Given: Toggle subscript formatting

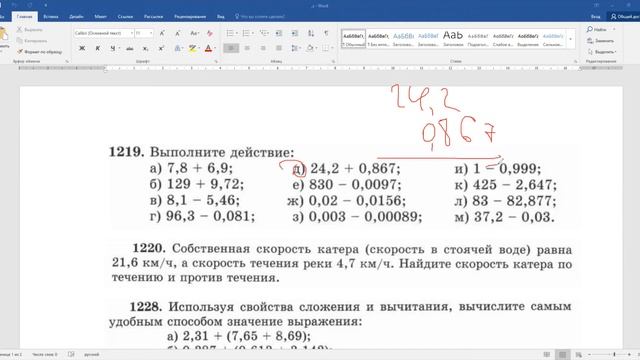Looking at the screenshot, I should click(x=145, y=48).
